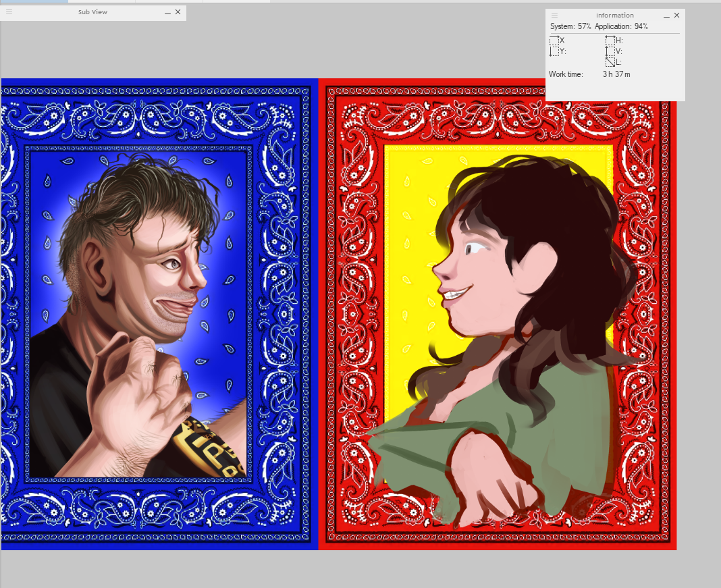Click the Y coordinate icon in Information

554,51
